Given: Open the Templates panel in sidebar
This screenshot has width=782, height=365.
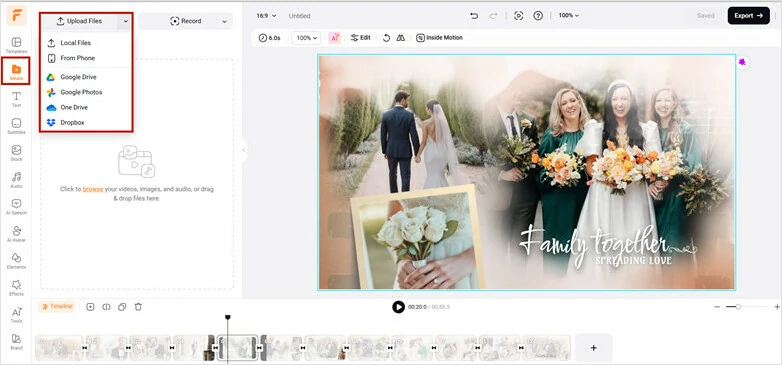Looking at the screenshot, I should [16, 45].
